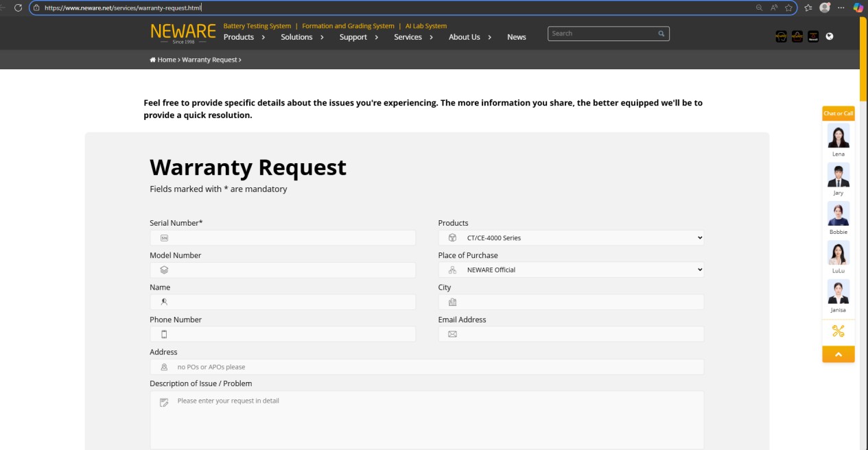Click the wrench tools icon in sidebar

click(x=838, y=331)
